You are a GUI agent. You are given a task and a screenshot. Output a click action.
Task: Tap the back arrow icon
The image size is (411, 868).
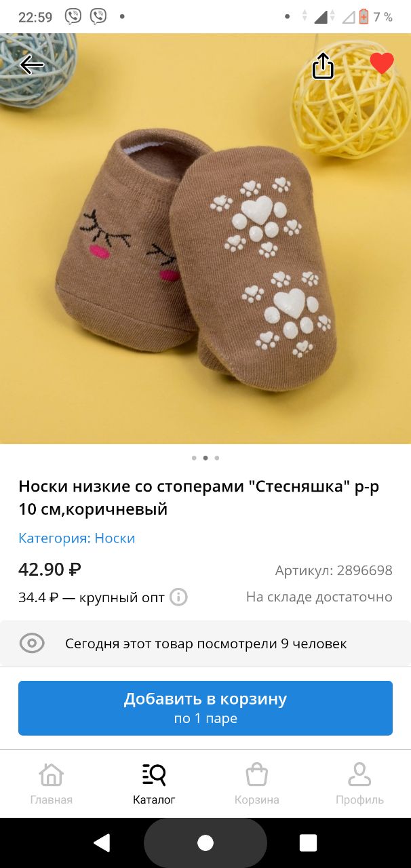point(32,65)
